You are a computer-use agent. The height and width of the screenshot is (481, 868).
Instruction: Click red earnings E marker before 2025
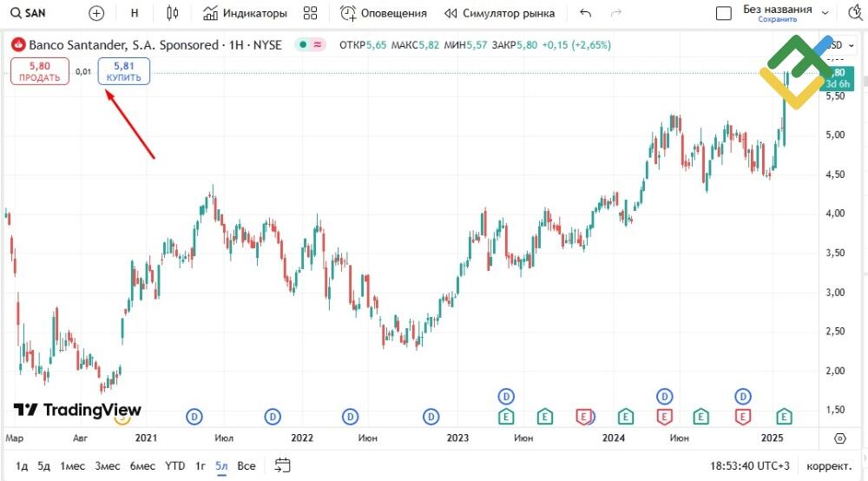[743, 416]
